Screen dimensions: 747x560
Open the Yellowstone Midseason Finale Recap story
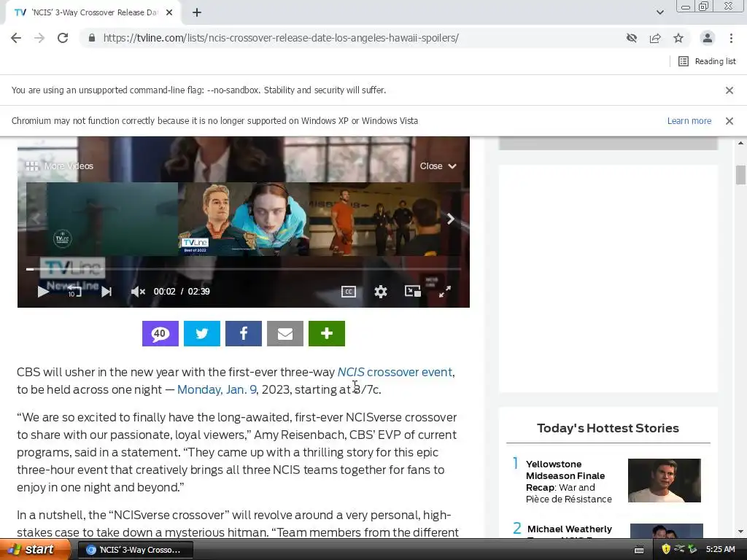pyautogui.click(x=569, y=481)
